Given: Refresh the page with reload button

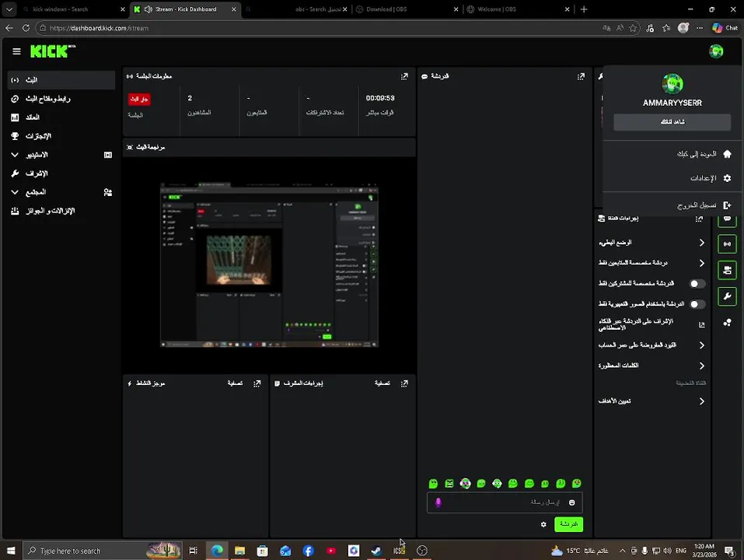Looking at the screenshot, I should pos(26,28).
